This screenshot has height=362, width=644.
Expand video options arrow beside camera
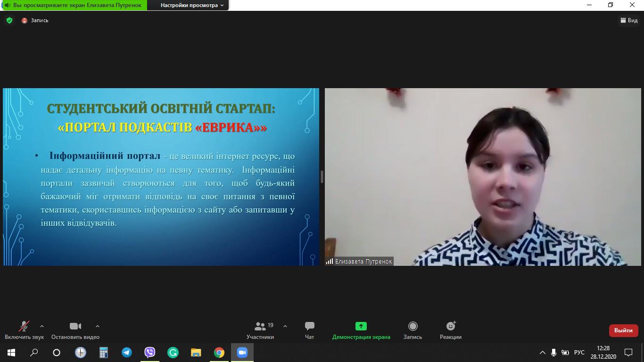click(x=98, y=326)
